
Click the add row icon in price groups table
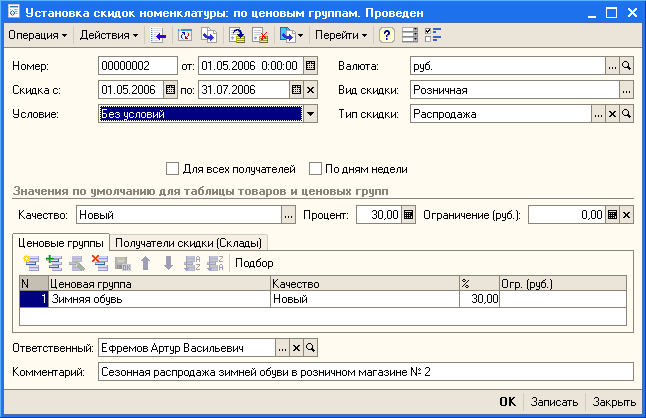point(32,263)
